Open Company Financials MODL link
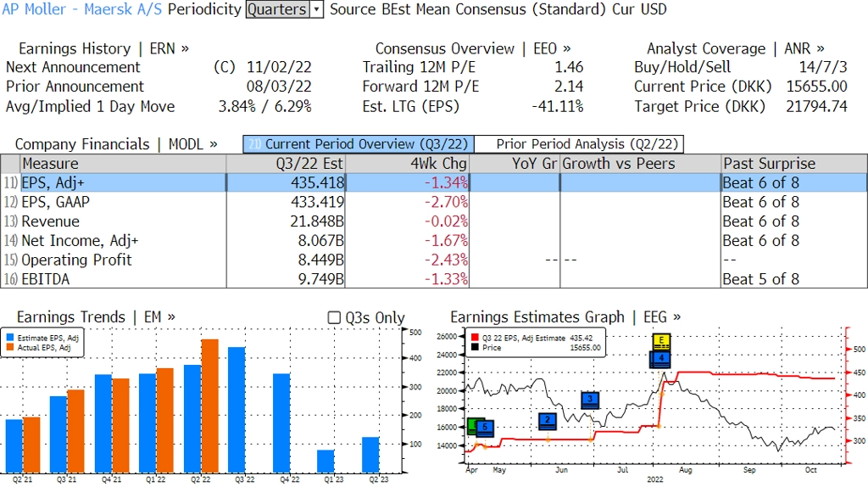Screen dimensions: 868x487 116,144
